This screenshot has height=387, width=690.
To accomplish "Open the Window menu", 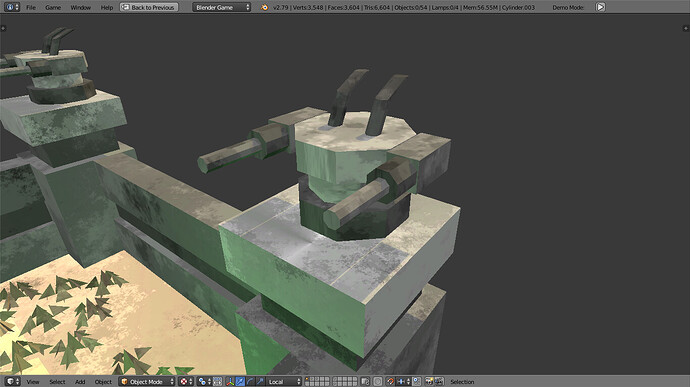I will point(81,7).
